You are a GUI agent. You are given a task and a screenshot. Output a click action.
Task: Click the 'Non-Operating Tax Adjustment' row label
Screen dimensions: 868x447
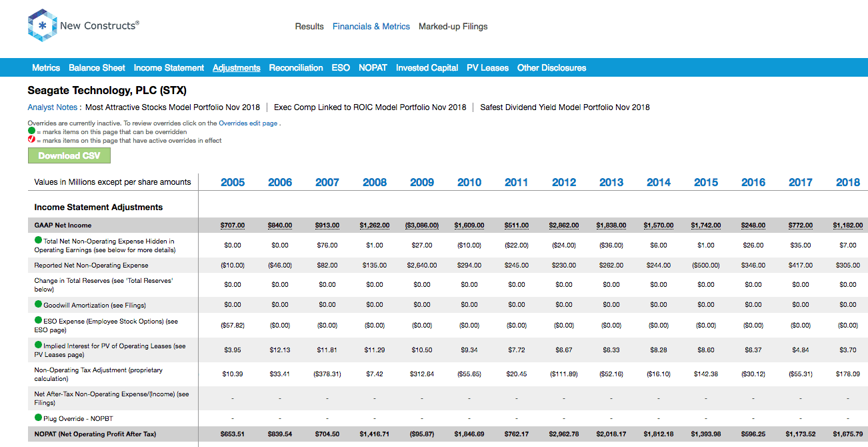click(99, 374)
